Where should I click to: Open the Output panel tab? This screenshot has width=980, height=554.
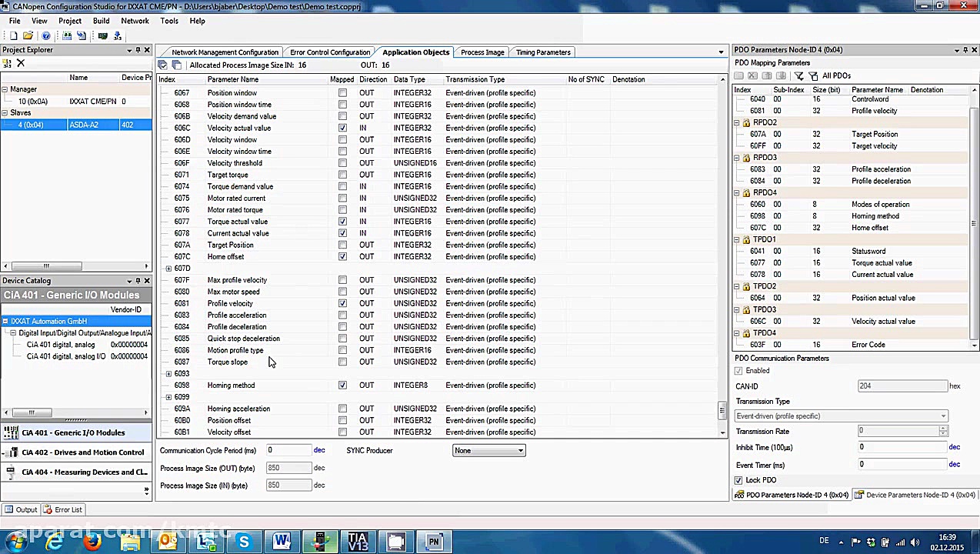point(21,509)
